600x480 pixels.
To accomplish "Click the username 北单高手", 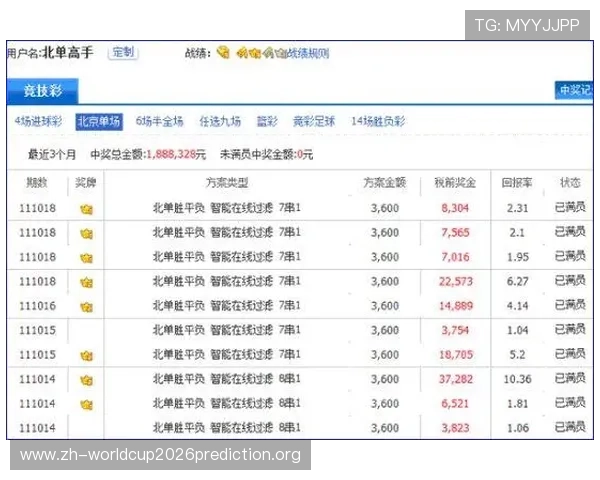I will [67, 52].
